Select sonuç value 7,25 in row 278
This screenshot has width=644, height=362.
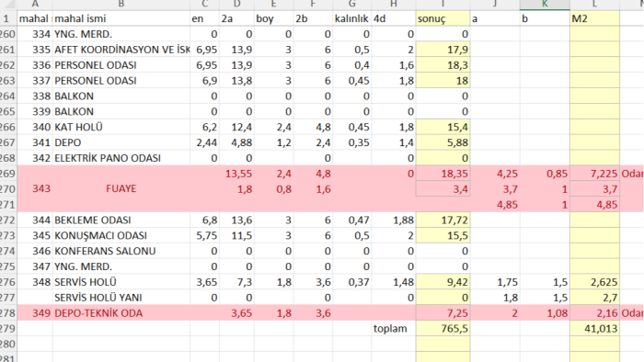point(443,313)
